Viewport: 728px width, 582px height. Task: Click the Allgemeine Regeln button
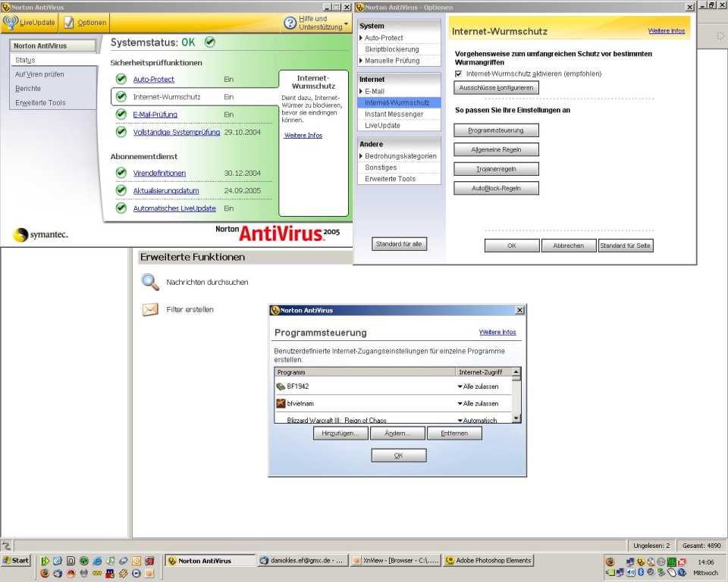pyautogui.click(x=496, y=149)
